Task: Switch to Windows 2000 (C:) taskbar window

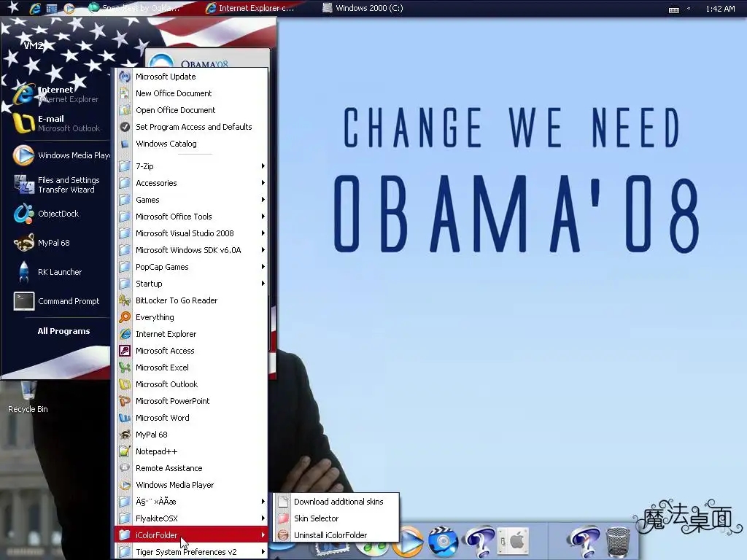Action: point(363,7)
